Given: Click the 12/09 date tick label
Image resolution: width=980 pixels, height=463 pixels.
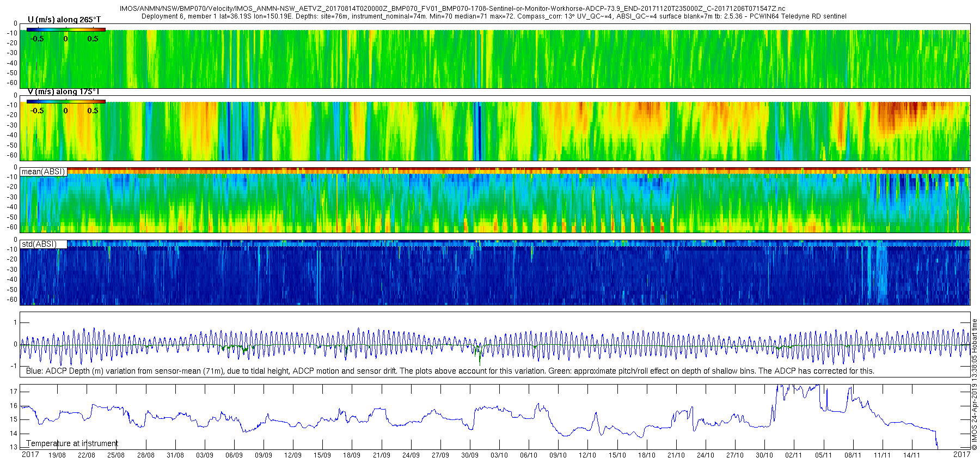Looking at the screenshot, I should click(x=293, y=455).
